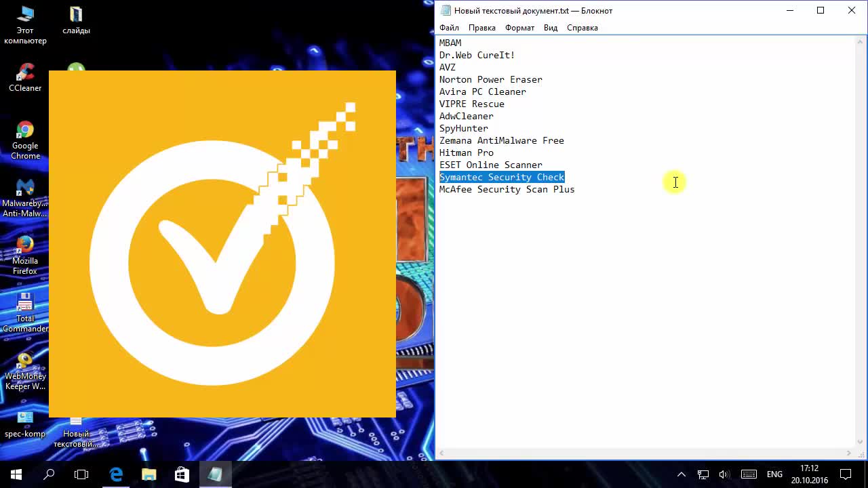868x488 pixels.
Task: Open Справка menu in Notepad
Action: (x=582, y=28)
